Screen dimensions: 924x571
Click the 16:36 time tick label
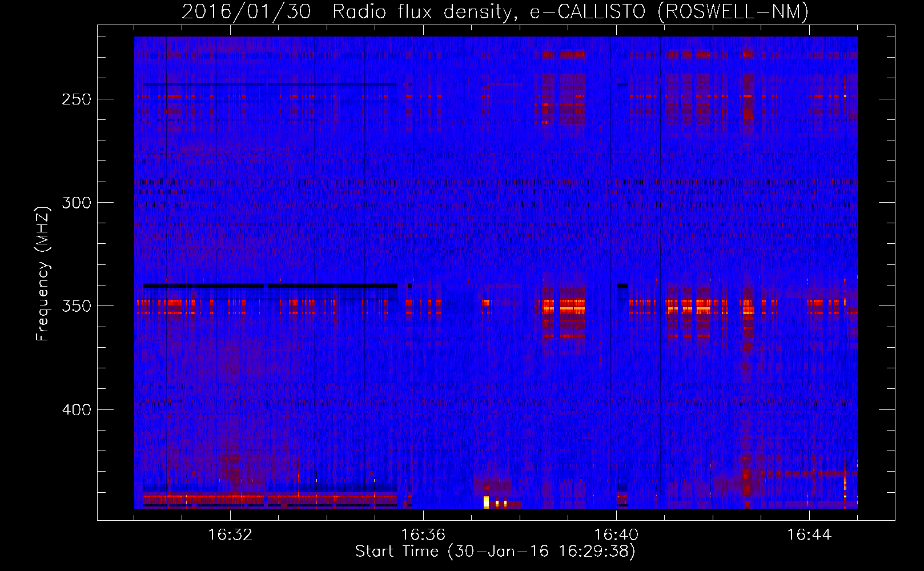[x=423, y=535]
